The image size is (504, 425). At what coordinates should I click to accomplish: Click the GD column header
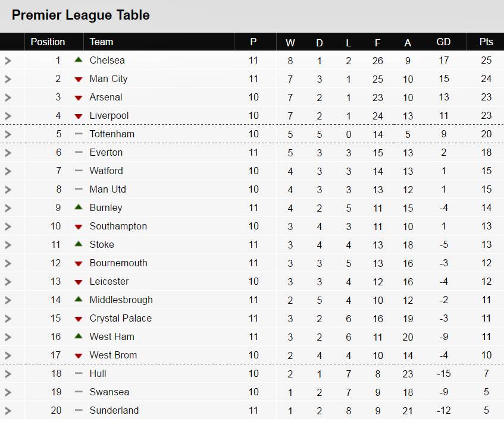443,42
